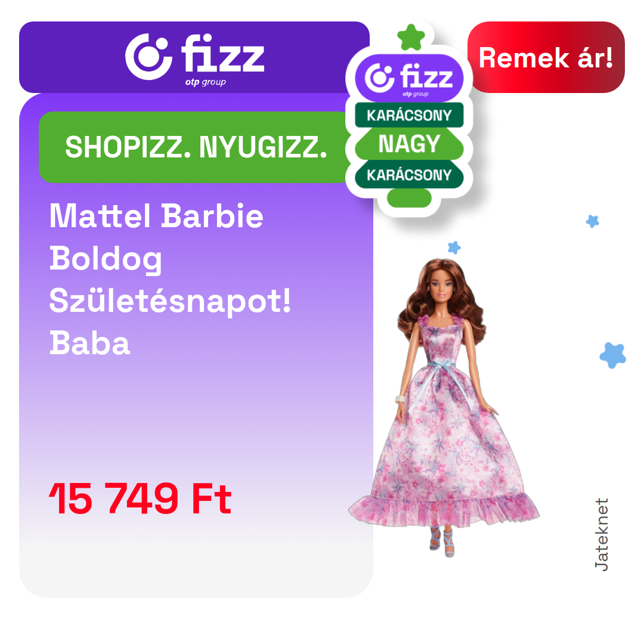The image size is (644, 644).
Task: Click the small blue star above doll's head
Action: (454, 247)
